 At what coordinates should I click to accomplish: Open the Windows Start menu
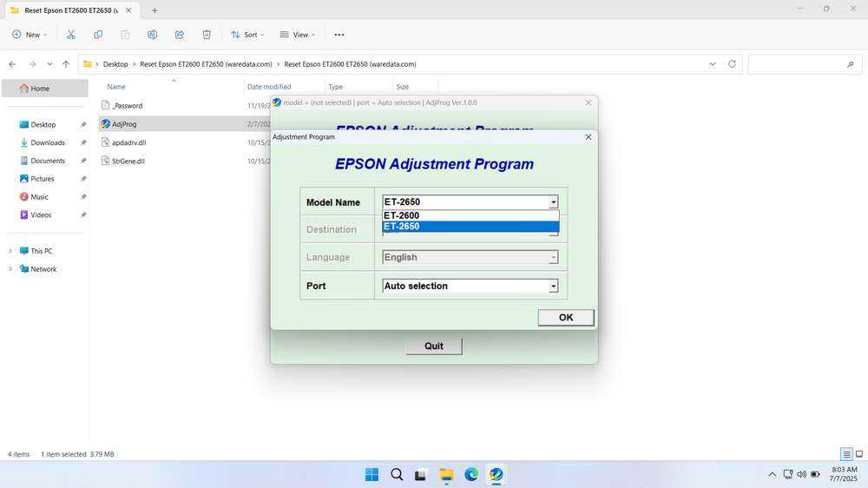tap(372, 475)
